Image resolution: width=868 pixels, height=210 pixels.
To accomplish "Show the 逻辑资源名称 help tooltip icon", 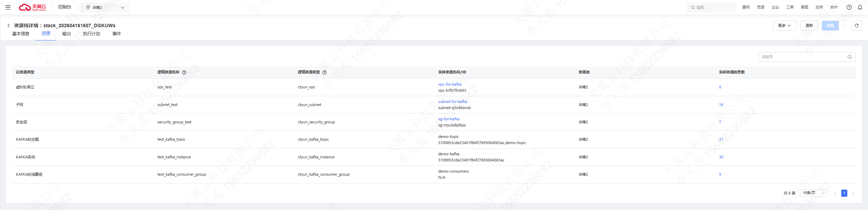I will point(184,72).
